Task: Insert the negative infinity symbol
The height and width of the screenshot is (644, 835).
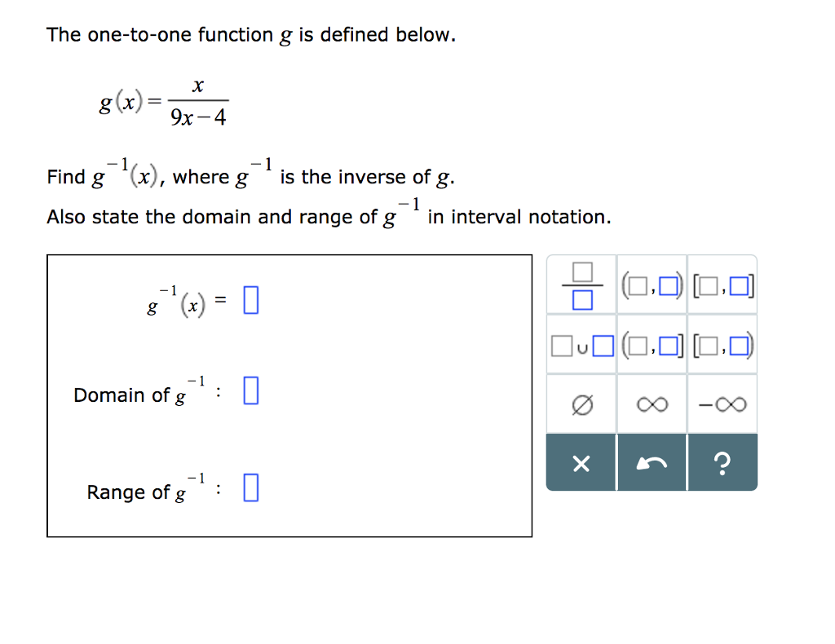Action: tap(722, 404)
